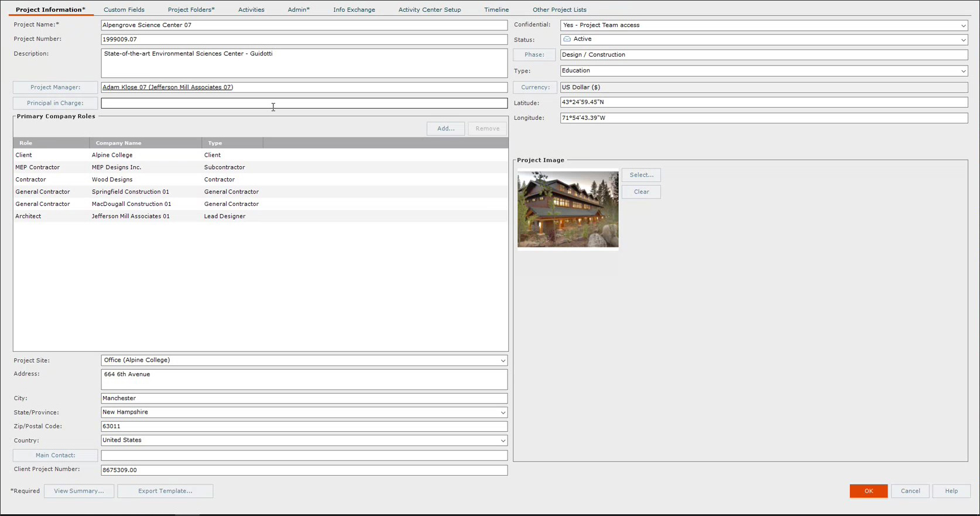This screenshot has height=516, width=980.
Task: Click Select to choose project image
Action: (x=642, y=175)
